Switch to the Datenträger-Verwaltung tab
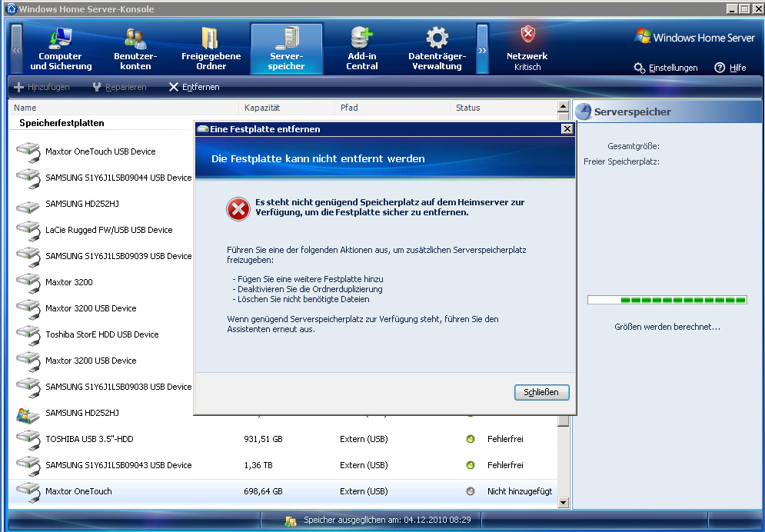 coord(437,48)
